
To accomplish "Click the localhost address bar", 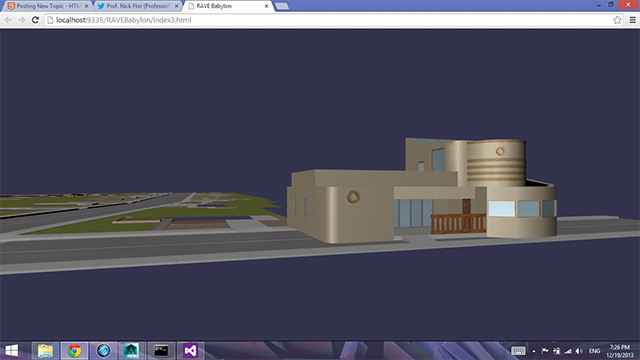I will [x=327, y=20].
